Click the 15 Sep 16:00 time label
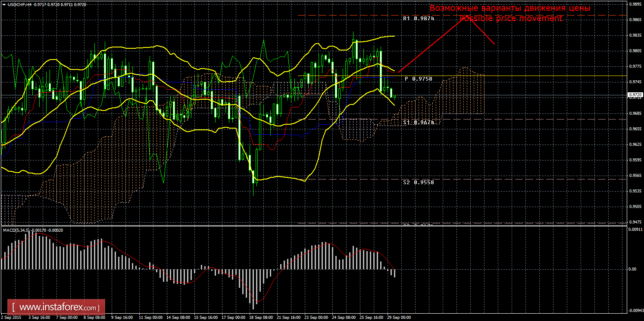This screenshot has height=321, width=644. [x=206, y=318]
